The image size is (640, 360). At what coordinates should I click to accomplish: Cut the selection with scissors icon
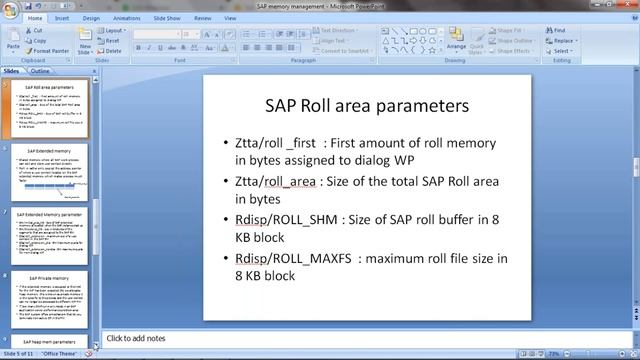point(33,30)
